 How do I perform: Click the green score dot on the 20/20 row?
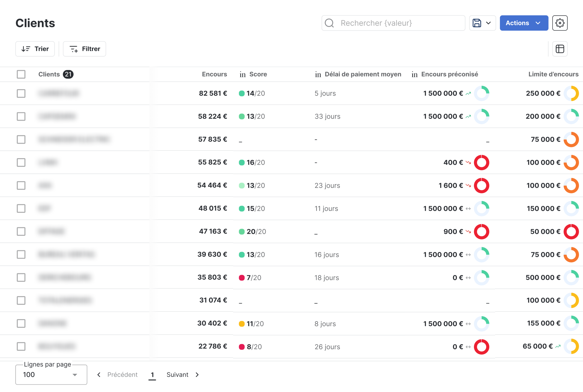tap(242, 231)
